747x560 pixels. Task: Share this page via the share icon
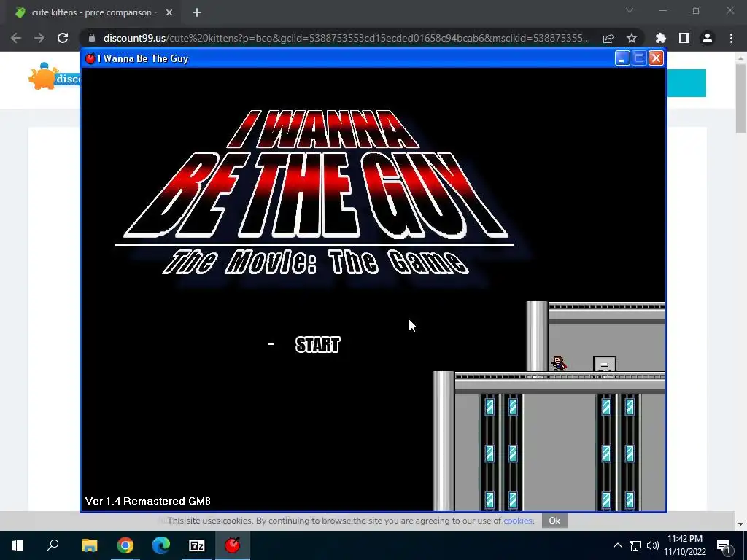[x=608, y=38]
